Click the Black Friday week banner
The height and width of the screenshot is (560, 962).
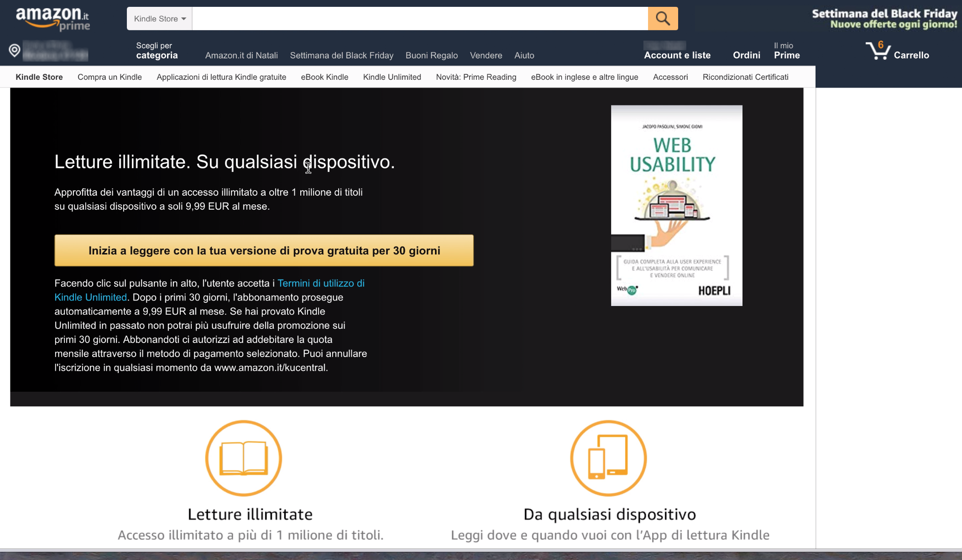(884, 19)
